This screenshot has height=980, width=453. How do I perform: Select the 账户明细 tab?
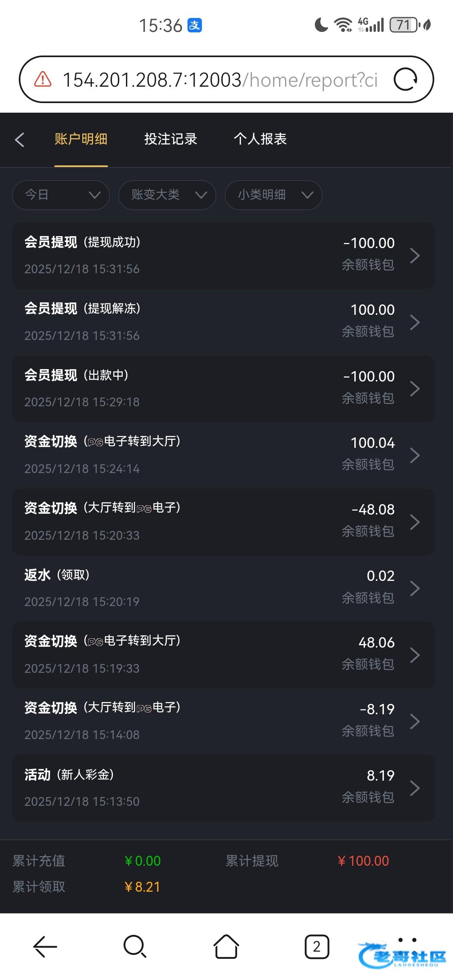tap(81, 139)
